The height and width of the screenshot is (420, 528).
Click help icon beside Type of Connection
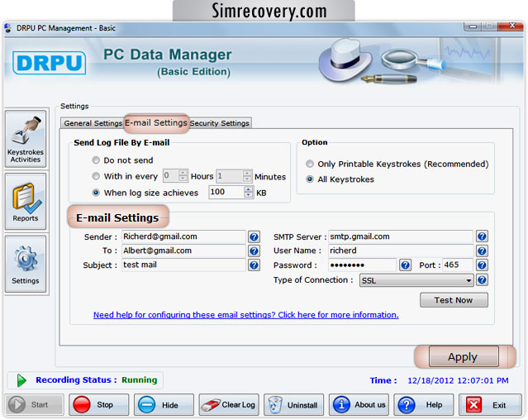[482, 280]
